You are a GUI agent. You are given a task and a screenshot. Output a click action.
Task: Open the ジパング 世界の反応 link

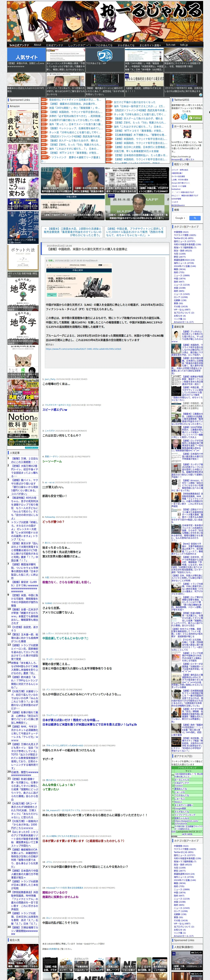tap(180, 170)
